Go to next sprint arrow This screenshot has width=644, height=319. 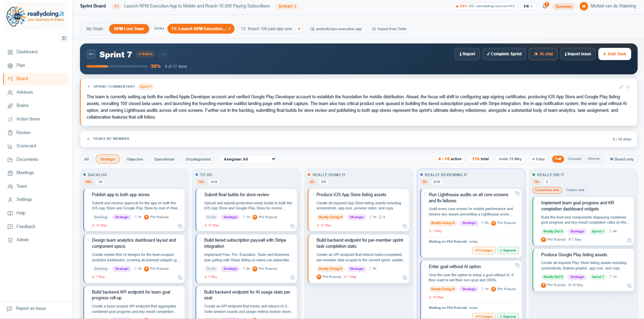[x=163, y=54]
